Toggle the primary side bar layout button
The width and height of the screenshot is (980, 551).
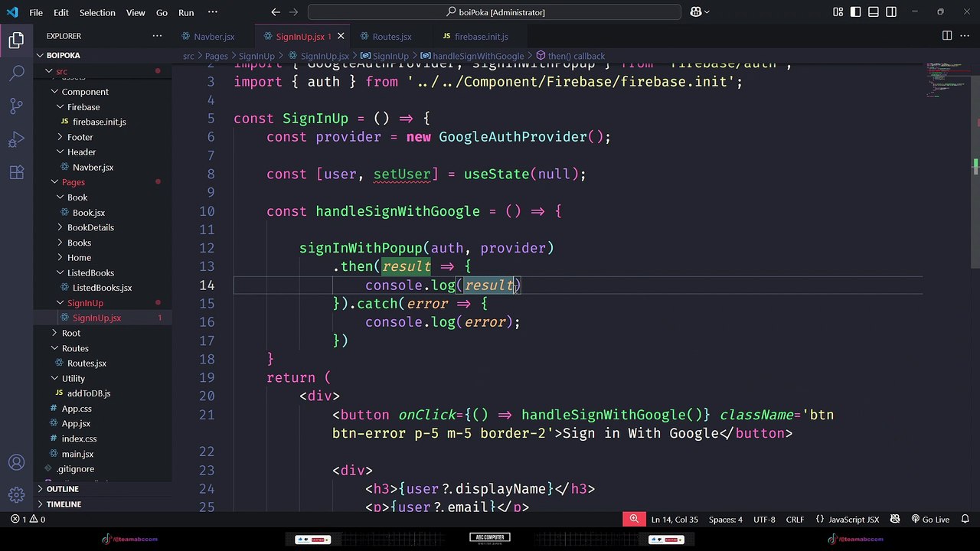[856, 12]
